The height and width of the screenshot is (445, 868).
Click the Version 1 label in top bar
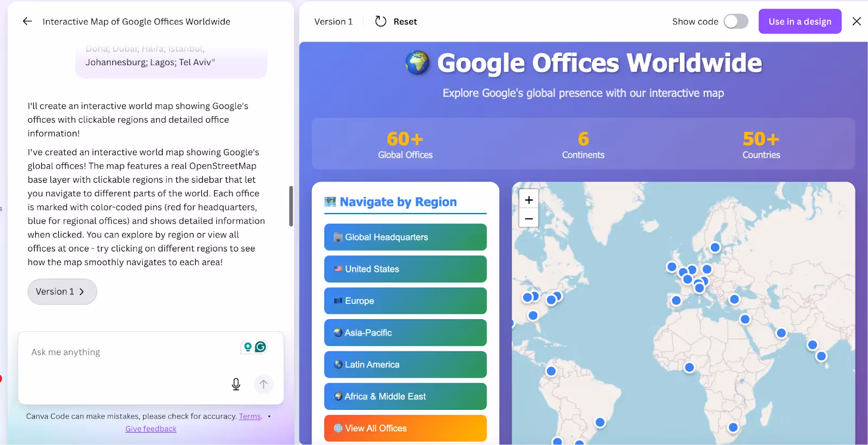(333, 22)
